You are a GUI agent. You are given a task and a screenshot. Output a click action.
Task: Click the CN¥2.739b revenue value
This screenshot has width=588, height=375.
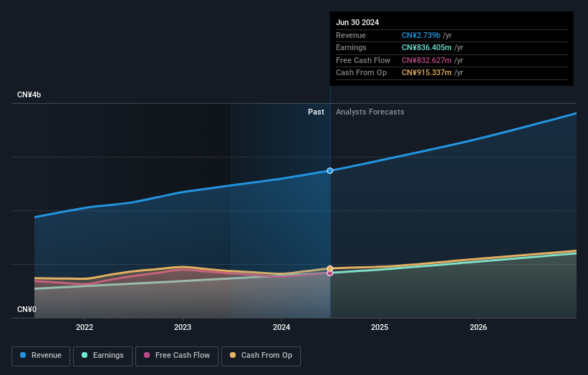click(421, 35)
